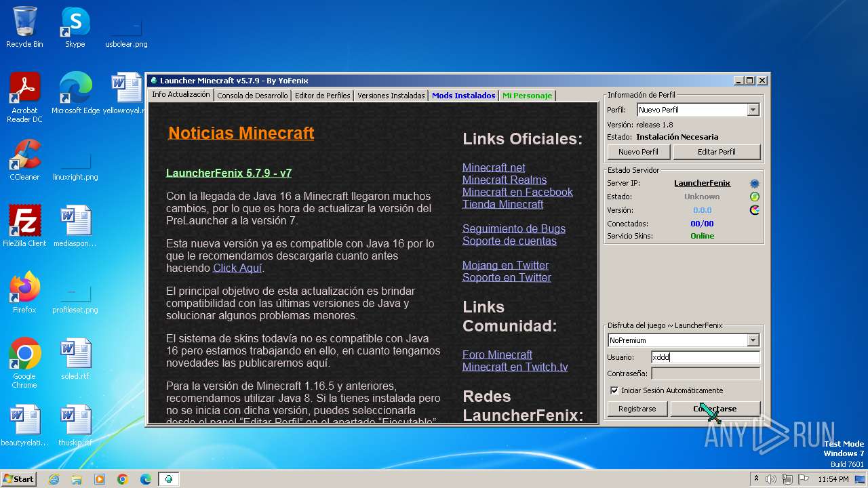Click the Nuevo Perfil button
This screenshot has width=868, height=488.
(639, 152)
